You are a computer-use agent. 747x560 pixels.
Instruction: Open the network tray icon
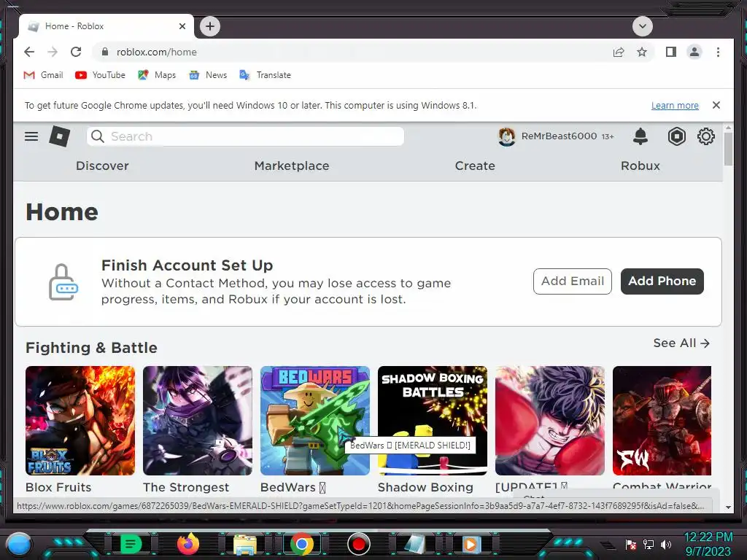tap(648, 544)
